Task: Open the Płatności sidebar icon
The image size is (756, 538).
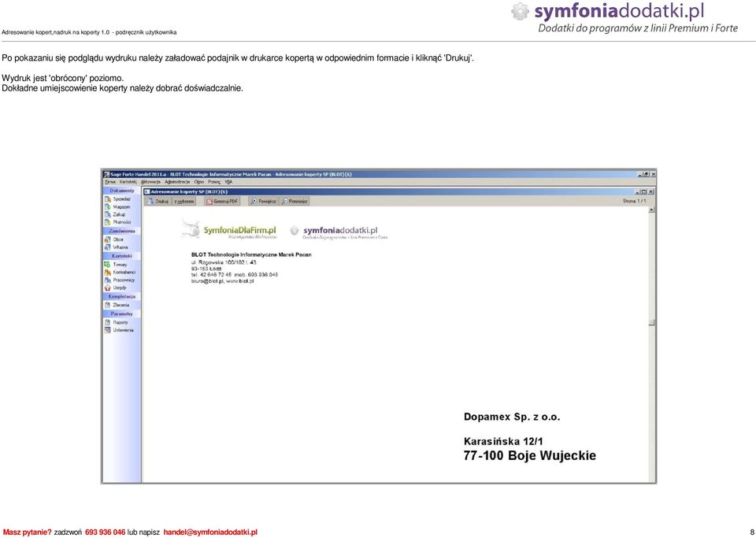Action: point(108,222)
